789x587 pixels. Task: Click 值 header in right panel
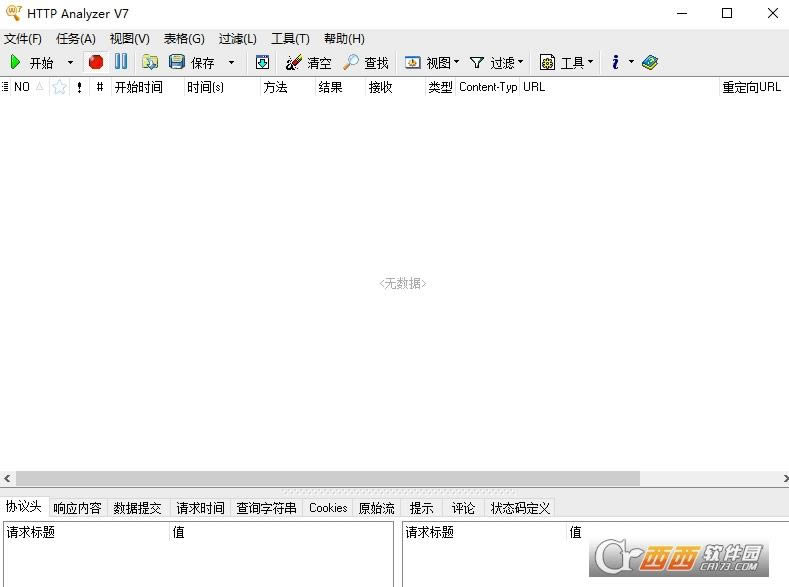click(x=575, y=532)
